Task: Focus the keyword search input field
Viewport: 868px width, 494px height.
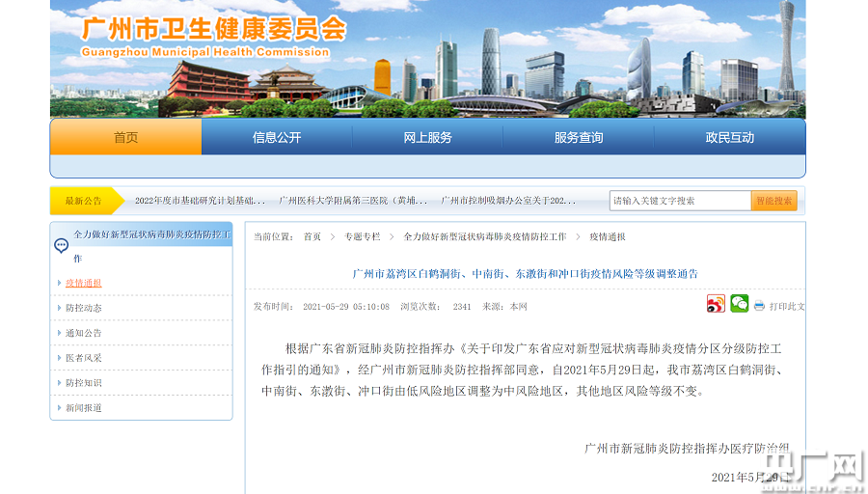Action: click(680, 201)
